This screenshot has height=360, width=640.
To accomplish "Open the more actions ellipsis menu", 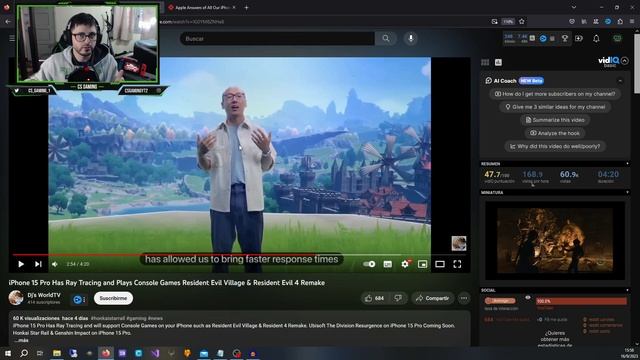I will click(x=464, y=298).
